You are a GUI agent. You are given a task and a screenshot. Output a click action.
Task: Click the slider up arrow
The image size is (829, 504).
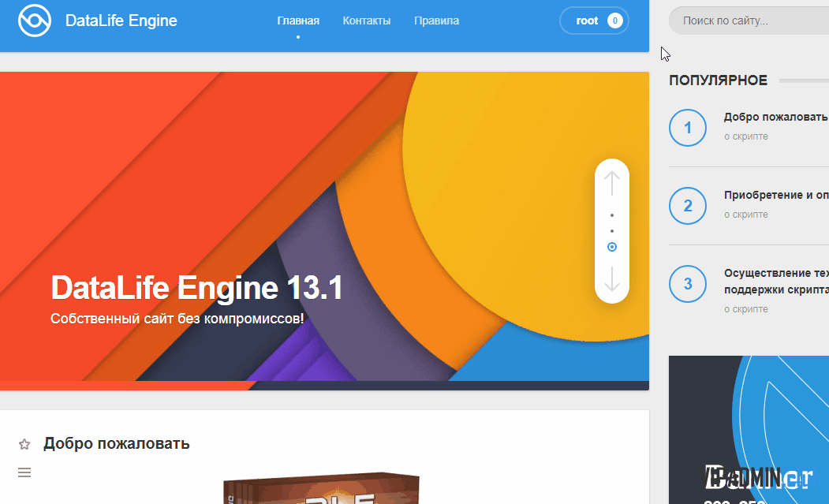pyautogui.click(x=612, y=183)
